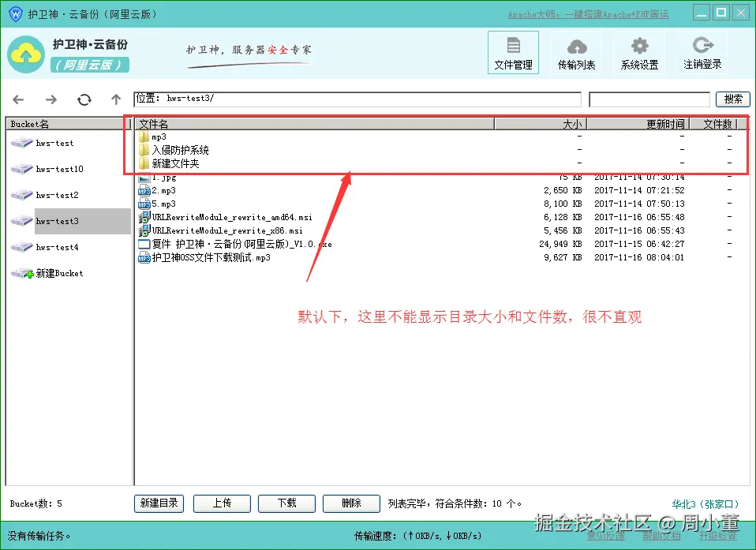Select the URLRewriteModule_rewrite_x86.msi file name
Image resolution: width=756 pixels, height=550 pixels.
point(227,231)
